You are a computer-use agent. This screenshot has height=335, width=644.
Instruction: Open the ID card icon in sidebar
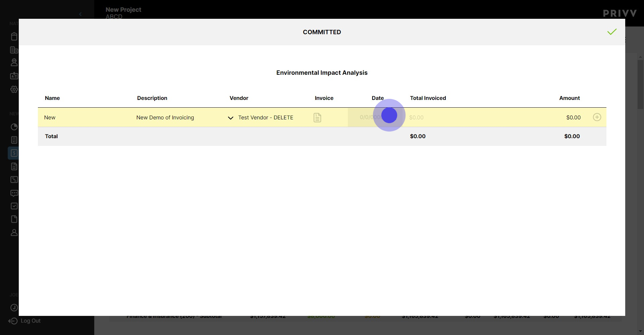tap(14, 76)
